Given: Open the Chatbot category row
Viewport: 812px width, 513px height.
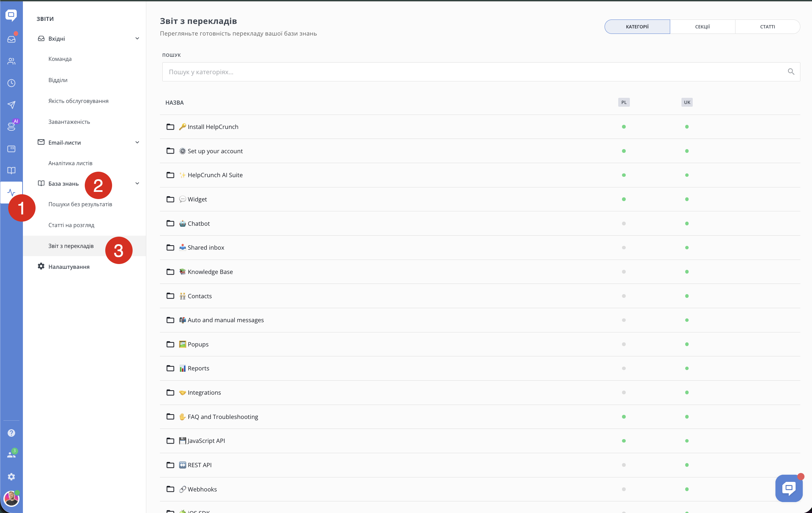Looking at the screenshot, I should click(199, 223).
